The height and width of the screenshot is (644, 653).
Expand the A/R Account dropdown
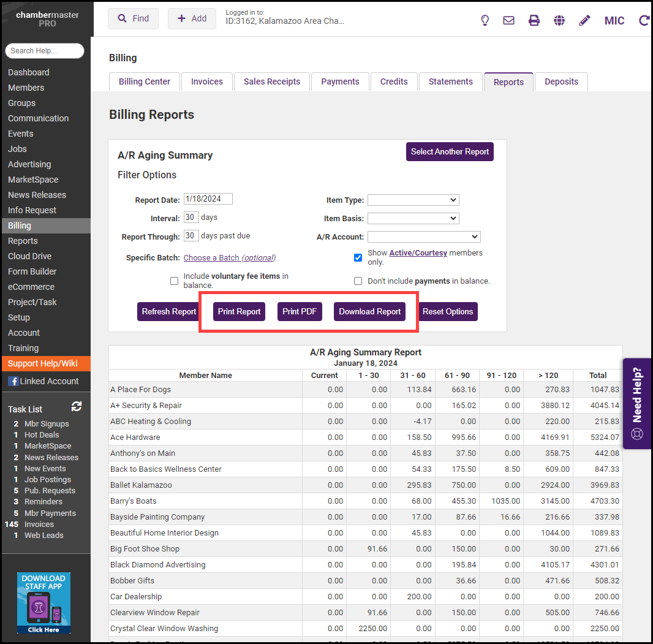point(424,237)
